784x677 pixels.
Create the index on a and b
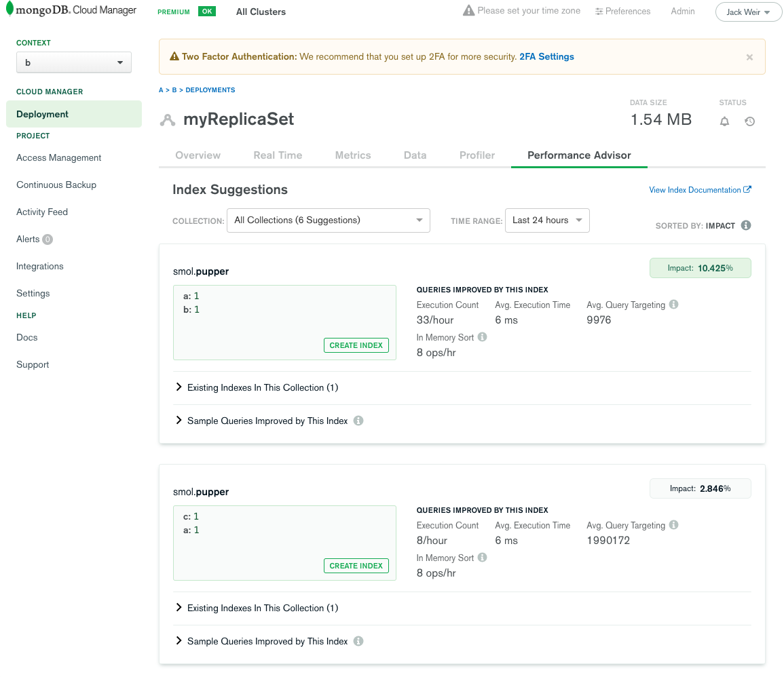[356, 345]
